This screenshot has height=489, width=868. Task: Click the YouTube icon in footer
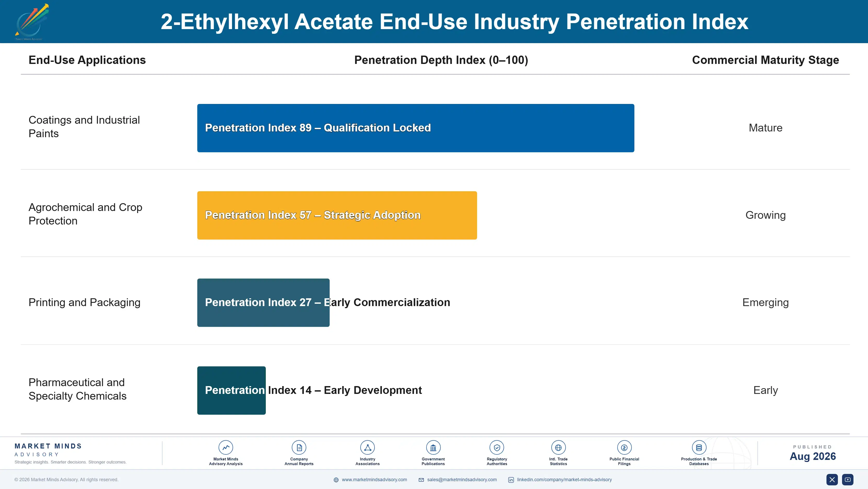[848, 480]
